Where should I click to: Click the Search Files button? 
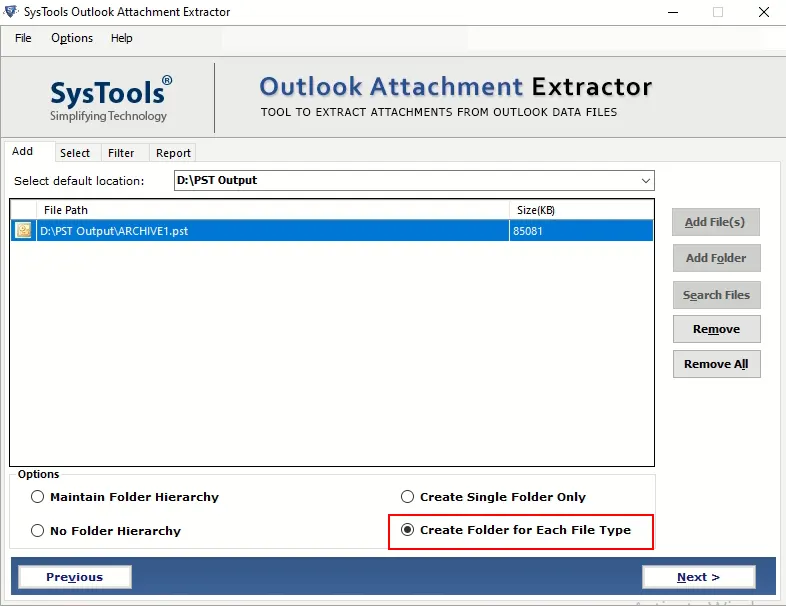[716, 295]
